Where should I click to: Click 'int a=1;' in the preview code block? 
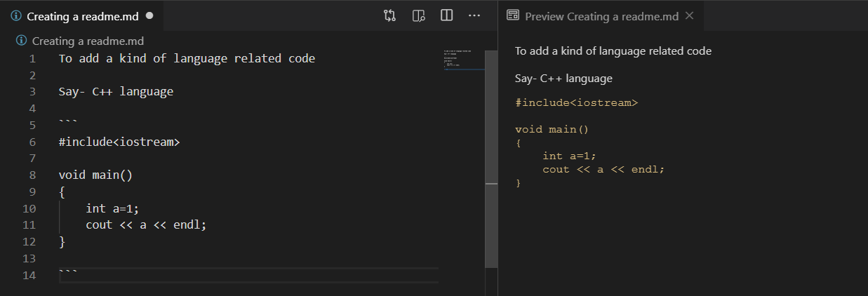click(x=569, y=156)
